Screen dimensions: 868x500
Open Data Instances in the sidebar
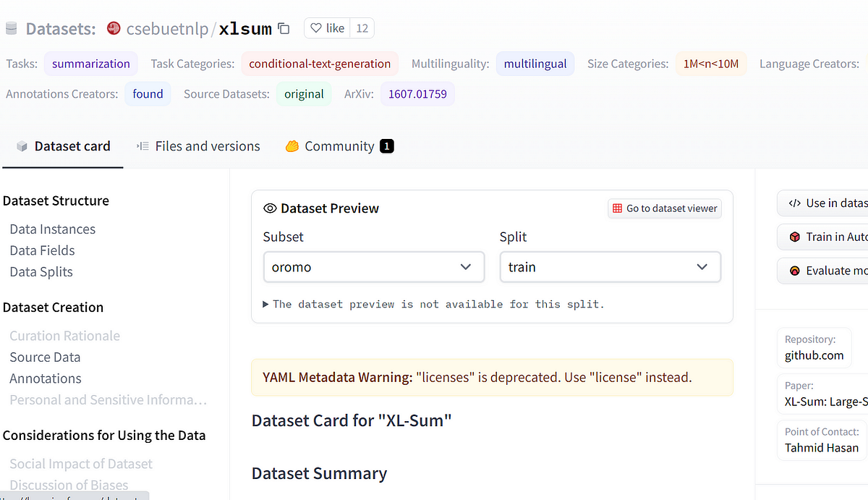(52, 229)
